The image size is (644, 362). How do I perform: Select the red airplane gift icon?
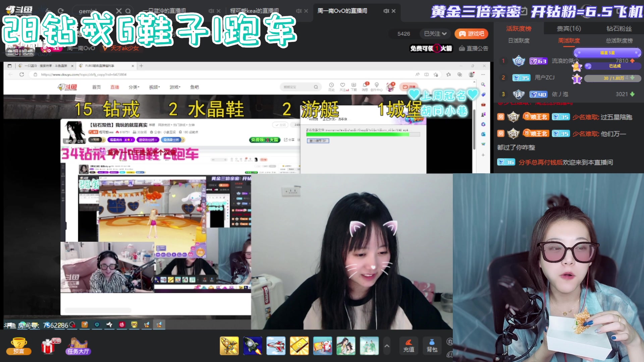[x=276, y=346]
